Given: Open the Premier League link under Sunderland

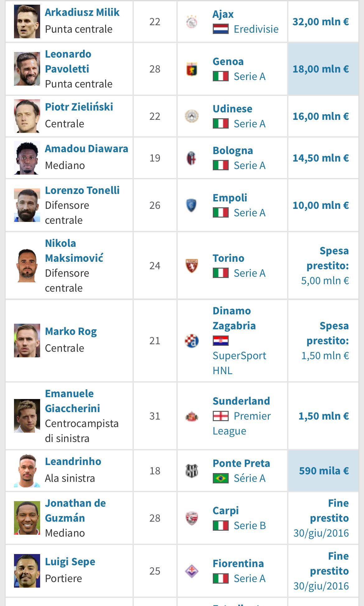Looking at the screenshot, I should (x=242, y=424).
